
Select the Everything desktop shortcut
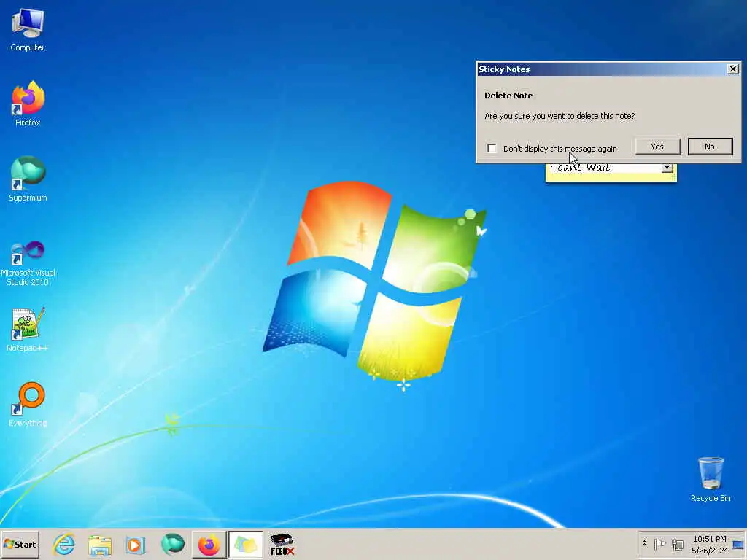pos(28,404)
